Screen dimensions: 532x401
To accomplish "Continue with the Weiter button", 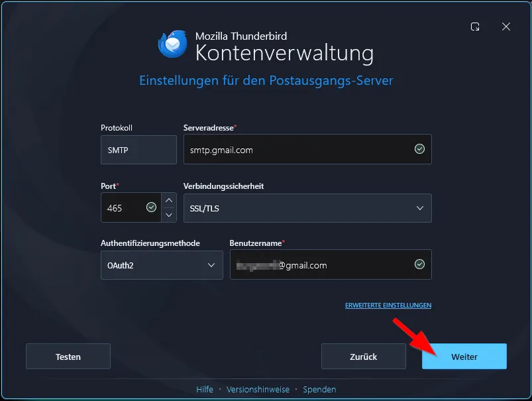I will click(x=464, y=357).
